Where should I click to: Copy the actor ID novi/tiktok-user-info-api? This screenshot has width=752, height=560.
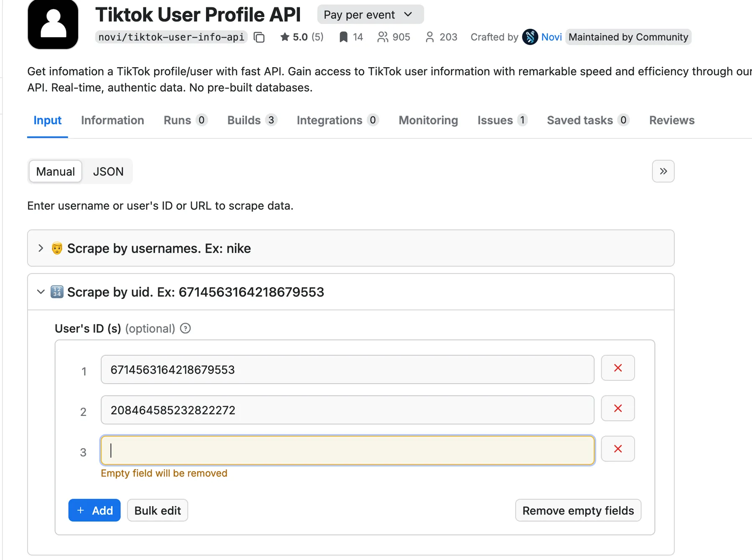[x=259, y=37]
